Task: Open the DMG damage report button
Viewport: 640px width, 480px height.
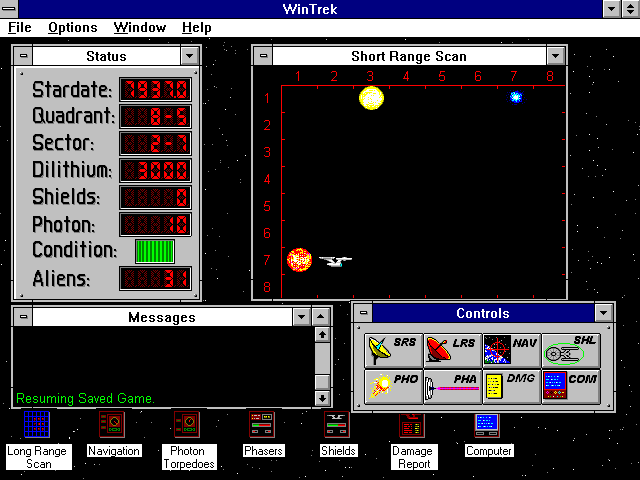Action: coord(512,387)
